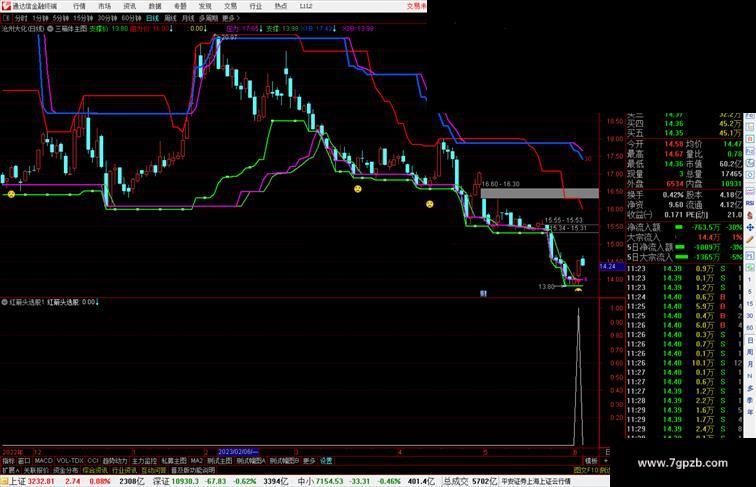Select the blue four-way move arrows icon
Screen dimensions: 756x487
pyautogui.click(x=750, y=227)
